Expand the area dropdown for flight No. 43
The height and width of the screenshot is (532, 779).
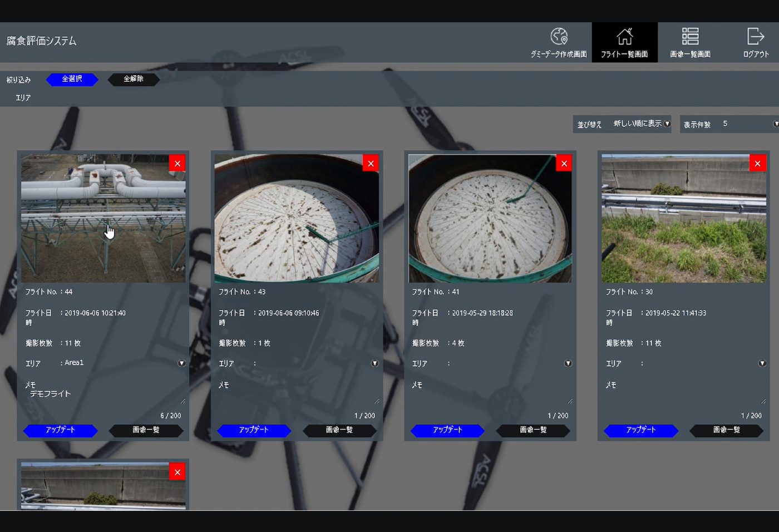375,363
